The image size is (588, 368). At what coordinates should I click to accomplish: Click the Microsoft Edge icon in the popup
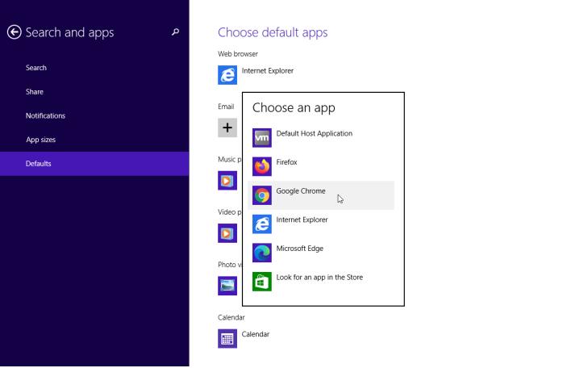[262, 253]
